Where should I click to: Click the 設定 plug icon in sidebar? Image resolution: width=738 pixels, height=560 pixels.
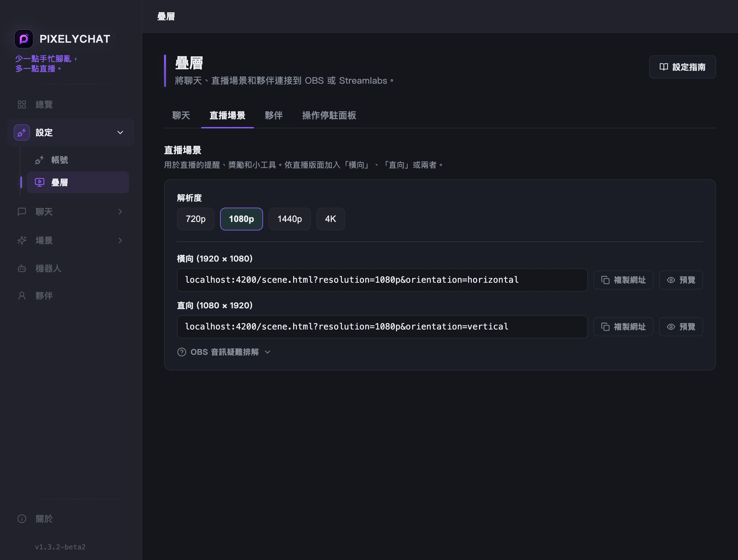tap(22, 132)
